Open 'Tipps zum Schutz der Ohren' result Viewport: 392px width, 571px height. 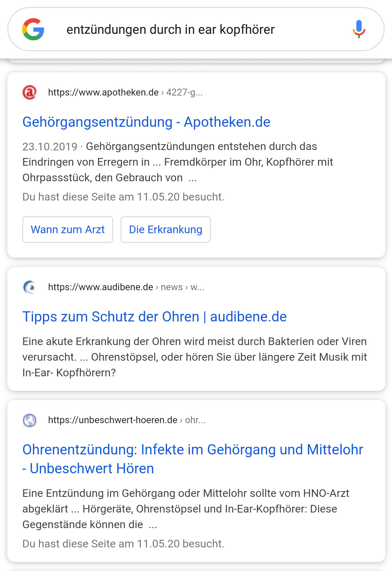[x=155, y=317]
